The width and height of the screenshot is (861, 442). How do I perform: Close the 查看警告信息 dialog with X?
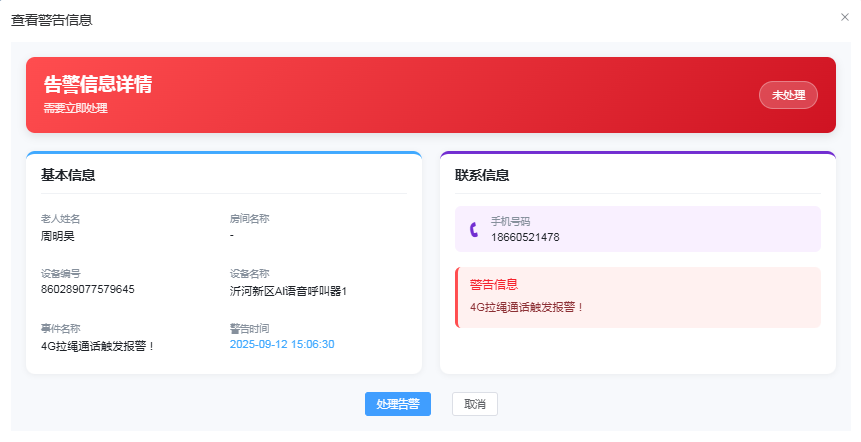[846, 17]
